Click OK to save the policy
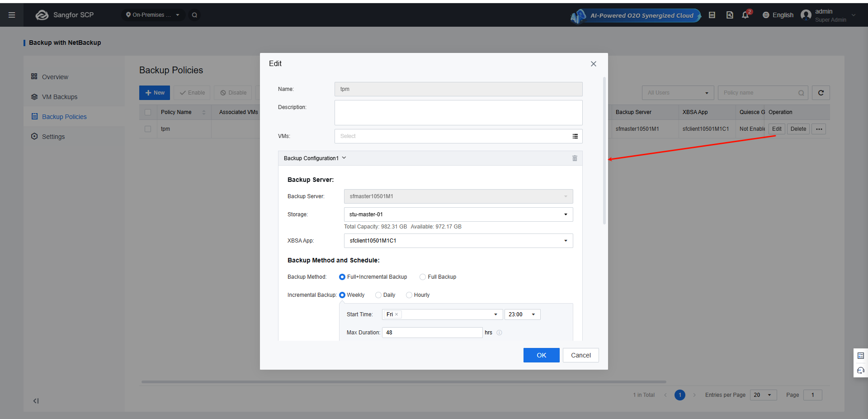 [542, 355]
